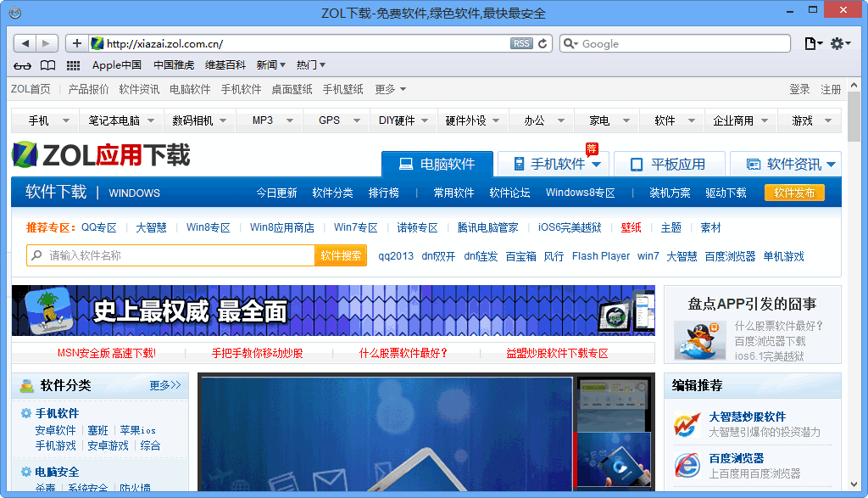Expand the 热门 bookmarks dropdown
This screenshot has height=498, width=868.
pos(311,65)
